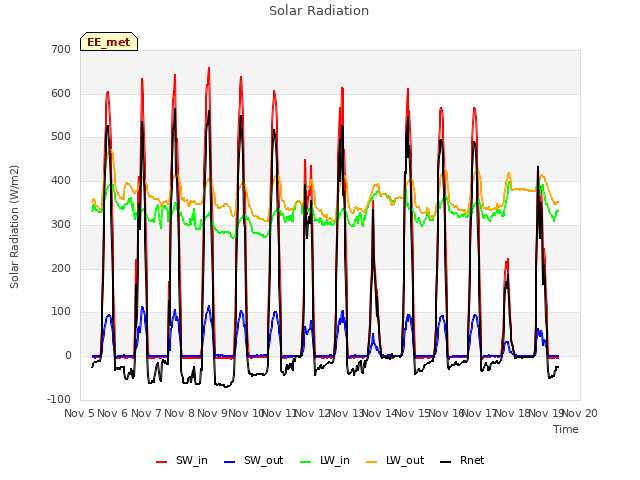Click the -100 y-axis tick label
Image resolution: width=640 pixels, height=480 pixels.
tap(59, 399)
